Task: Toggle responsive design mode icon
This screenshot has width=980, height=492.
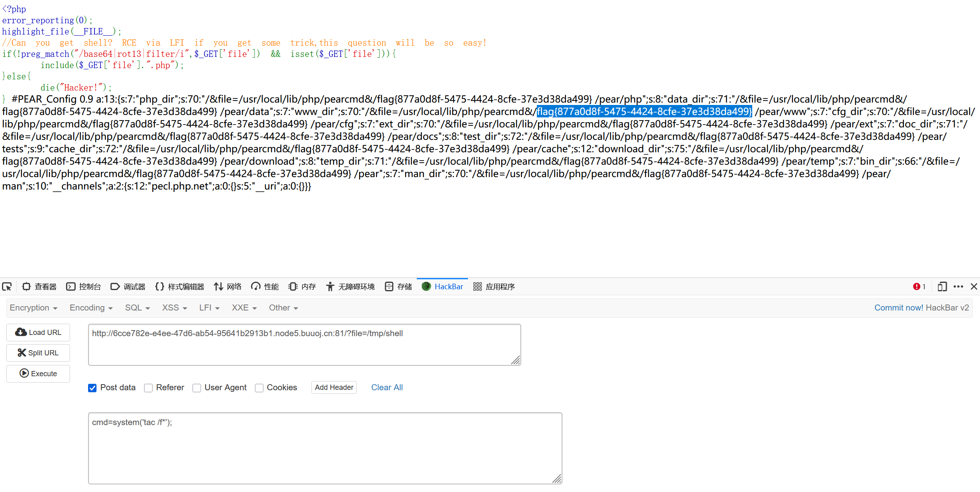Action: (942, 286)
